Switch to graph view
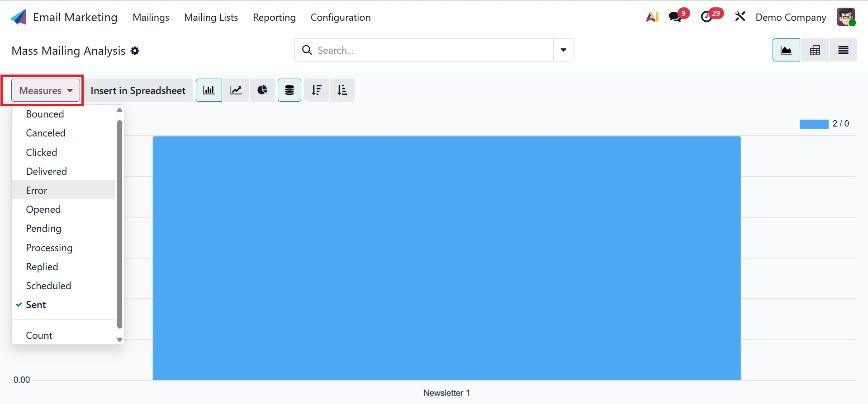This screenshot has height=404, width=868. point(786,50)
